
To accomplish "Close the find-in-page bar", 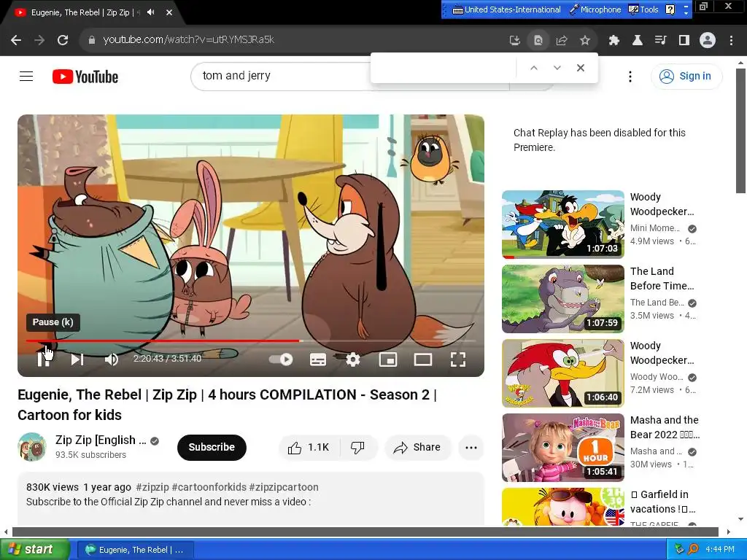I will pyautogui.click(x=580, y=68).
